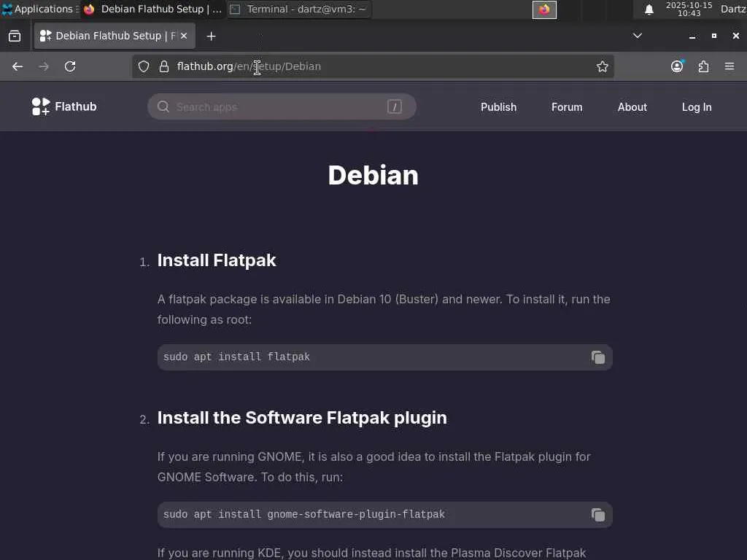The height and width of the screenshot is (560, 747).
Task: Maximize the Firefox window
Action: tap(714, 36)
